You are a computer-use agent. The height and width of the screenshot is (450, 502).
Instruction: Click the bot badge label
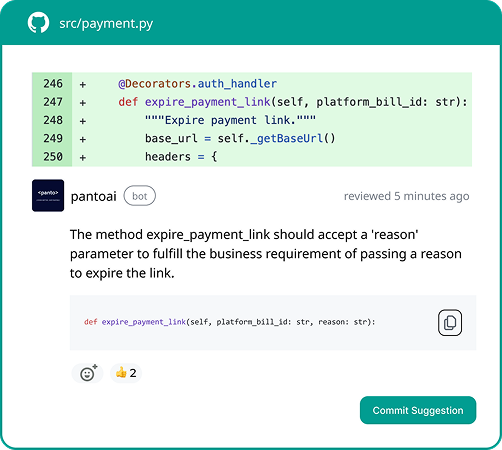tap(140, 196)
